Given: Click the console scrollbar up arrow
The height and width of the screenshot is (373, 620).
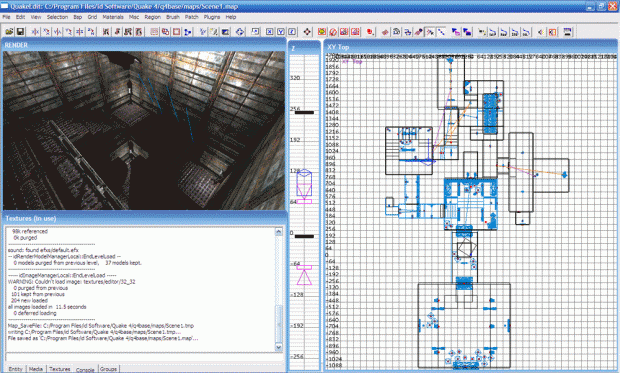Looking at the screenshot, I should coord(278,232).
